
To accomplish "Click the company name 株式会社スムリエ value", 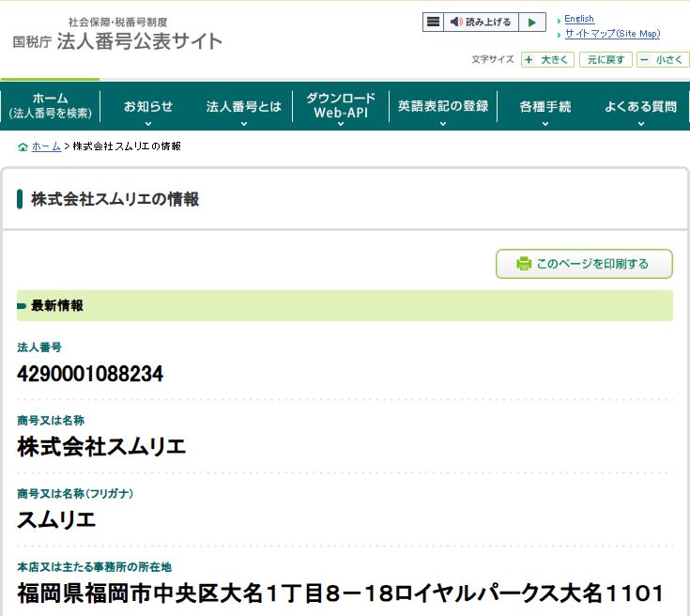I will pos(101,446).
